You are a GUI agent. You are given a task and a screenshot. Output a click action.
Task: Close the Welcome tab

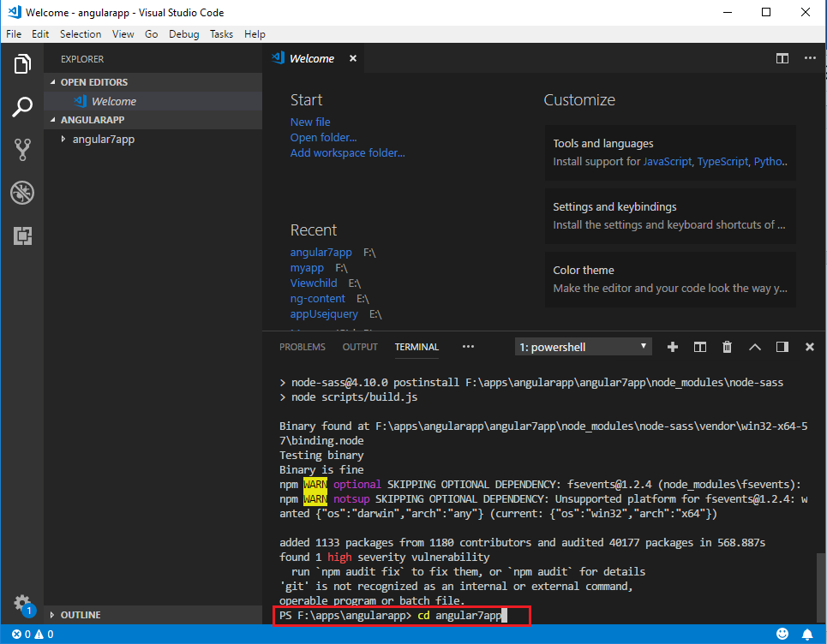point(353,58)
